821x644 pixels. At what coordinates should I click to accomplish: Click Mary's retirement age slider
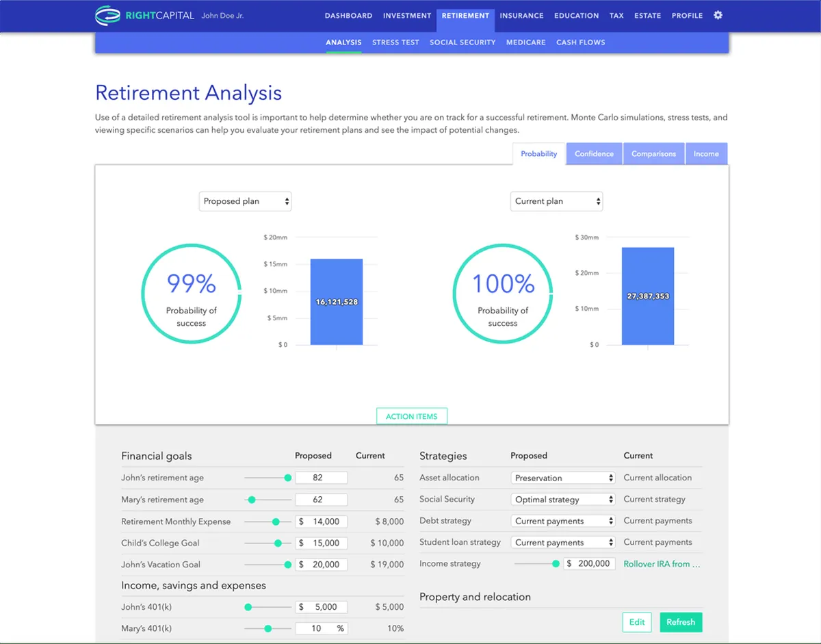coord(268,500)
